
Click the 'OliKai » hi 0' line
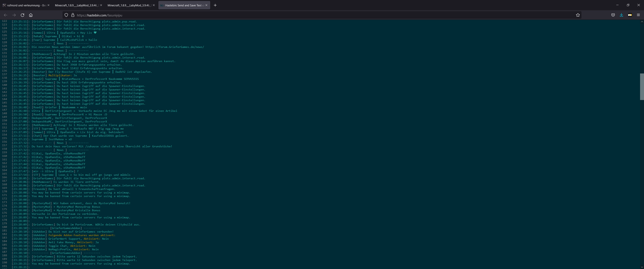coord(48,36)
